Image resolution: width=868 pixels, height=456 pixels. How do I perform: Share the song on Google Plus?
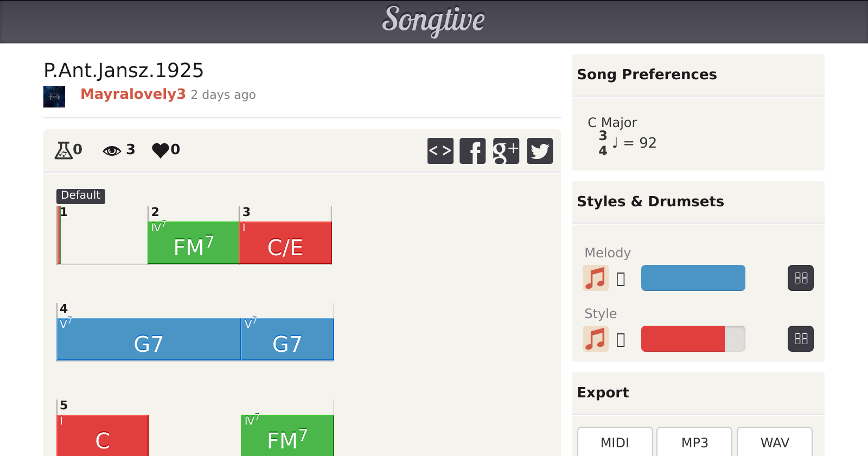tap(506, 151)
